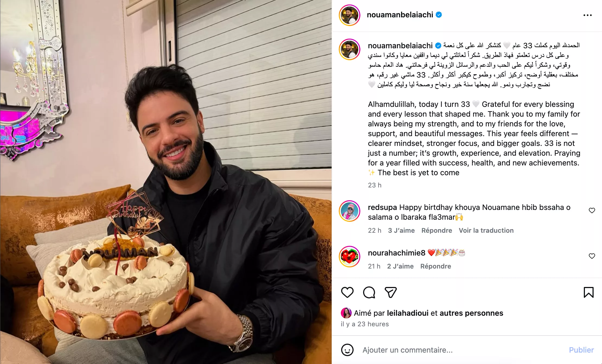Viewport: 602px width, 364px height.
Task: Show translation with Voir la traduction
Action: pyautogui.click(x=486, y=231)
